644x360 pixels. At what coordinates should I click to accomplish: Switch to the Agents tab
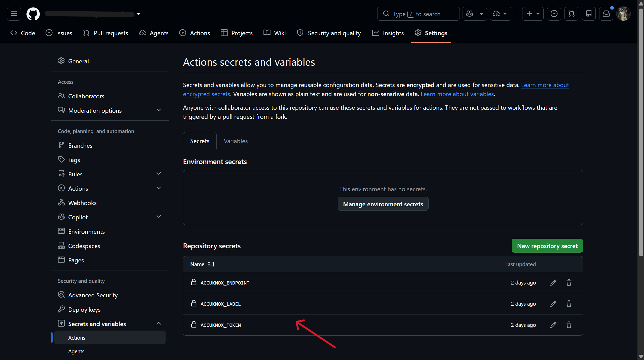154,33
